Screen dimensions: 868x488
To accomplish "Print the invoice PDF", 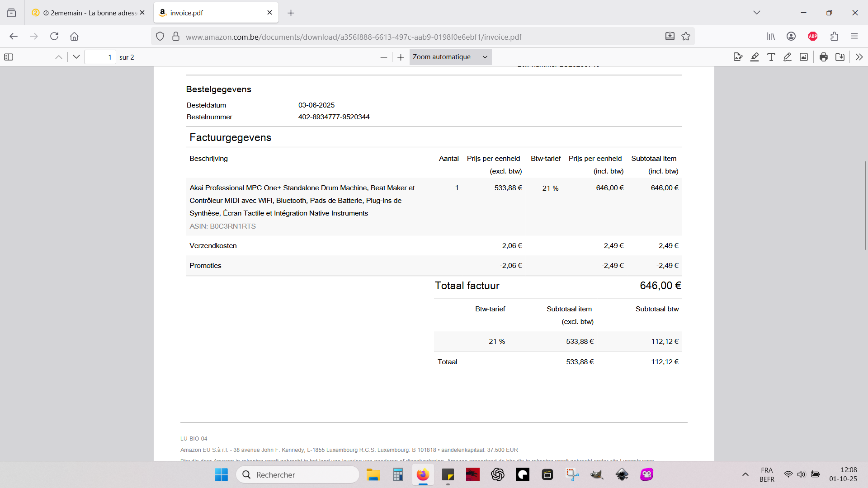I will (824, 57).
